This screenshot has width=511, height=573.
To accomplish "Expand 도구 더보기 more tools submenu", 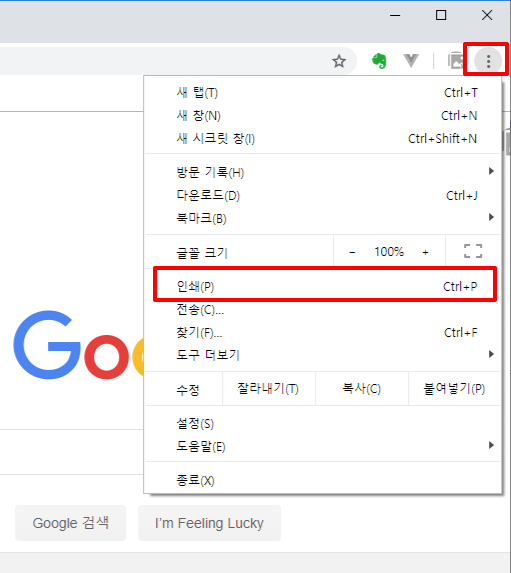I will tap(322, 354).
